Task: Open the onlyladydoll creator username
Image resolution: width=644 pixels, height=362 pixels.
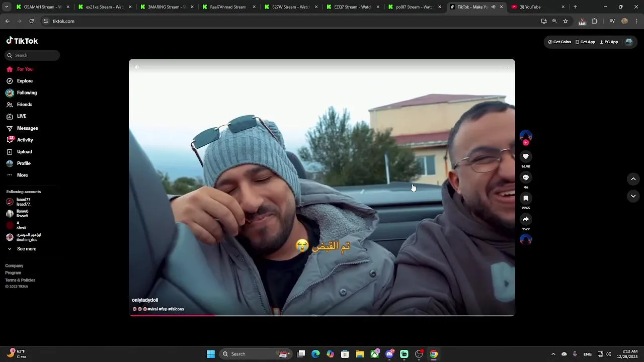Action: (x=145, y=300)
